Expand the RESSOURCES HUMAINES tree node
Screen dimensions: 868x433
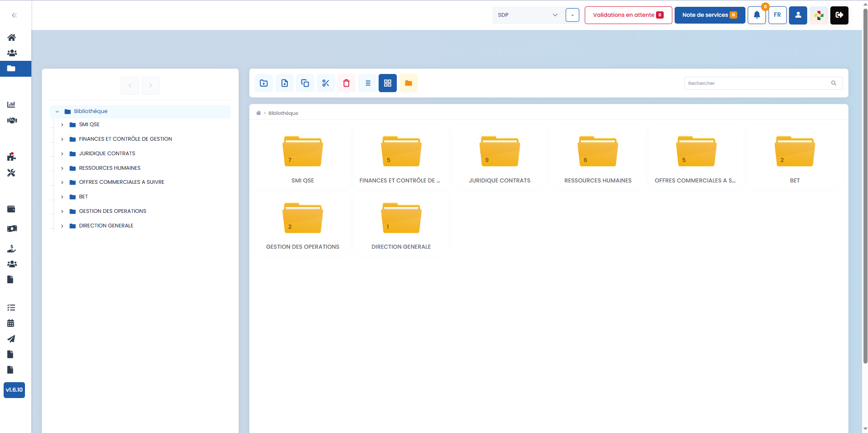62,168
